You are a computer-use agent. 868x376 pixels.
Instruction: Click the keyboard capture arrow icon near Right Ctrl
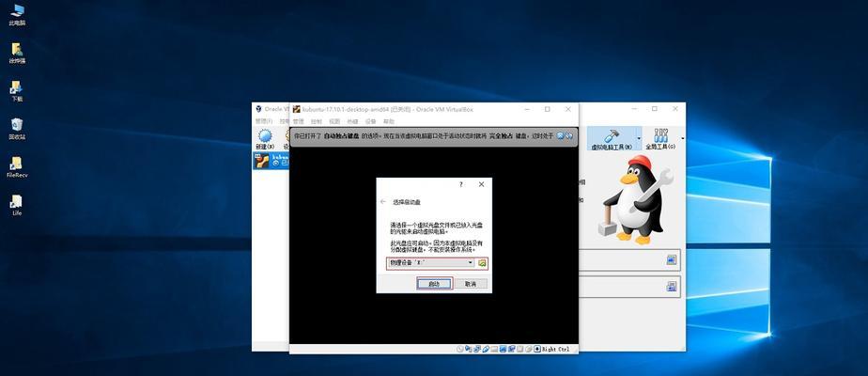point(536,349)
